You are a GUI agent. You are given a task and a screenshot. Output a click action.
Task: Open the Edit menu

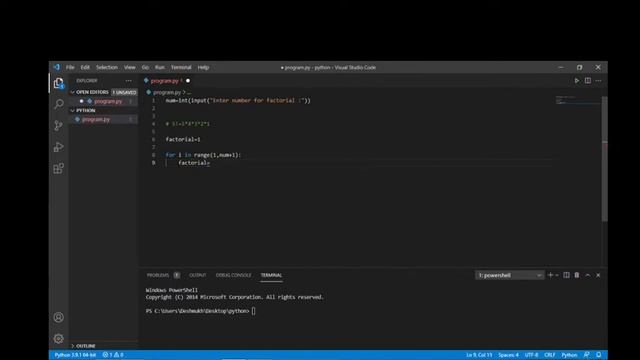click(85, 67)
